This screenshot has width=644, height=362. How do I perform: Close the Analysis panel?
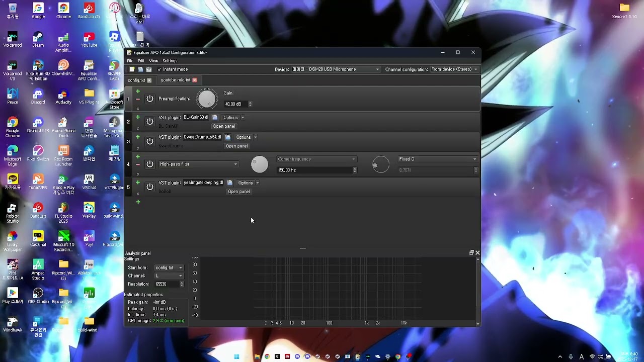(x=477, y=253)
